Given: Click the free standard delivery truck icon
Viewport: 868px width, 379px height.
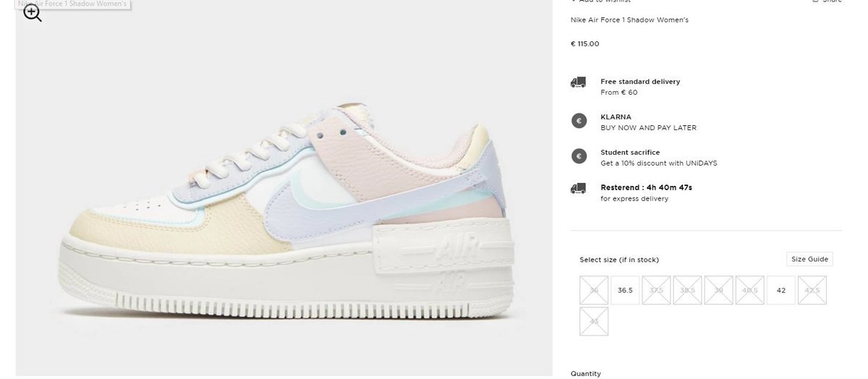Looking at the screenshot, I should tap(578, 83).
